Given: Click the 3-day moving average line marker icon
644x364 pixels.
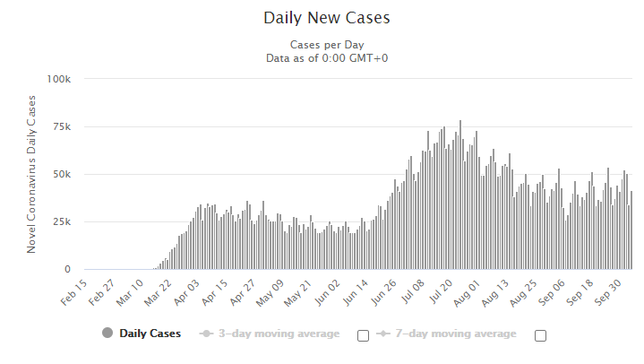Looking at the screenshot, I should tap(206, 334).
